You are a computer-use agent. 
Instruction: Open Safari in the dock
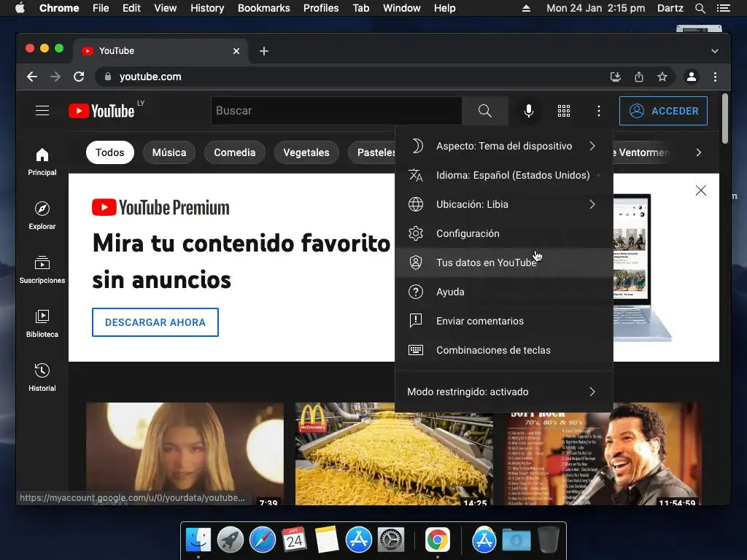263,540
